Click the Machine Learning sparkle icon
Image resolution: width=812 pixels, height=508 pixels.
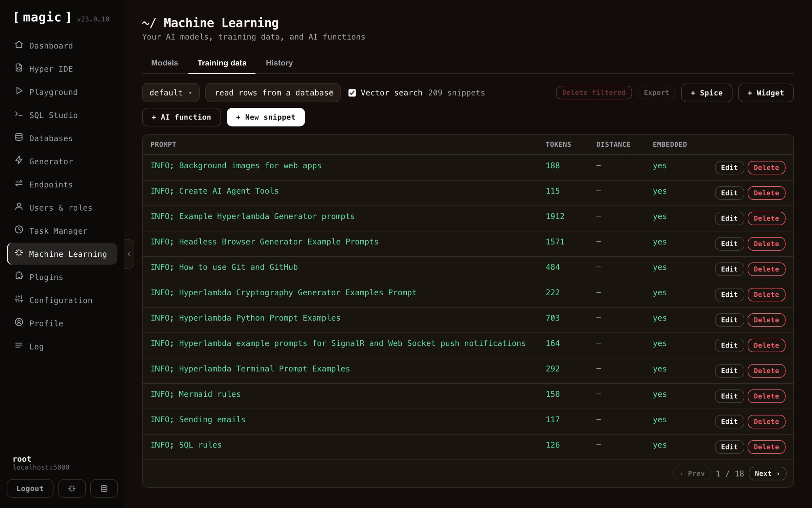pyautogui.click(x=19, y=253)
